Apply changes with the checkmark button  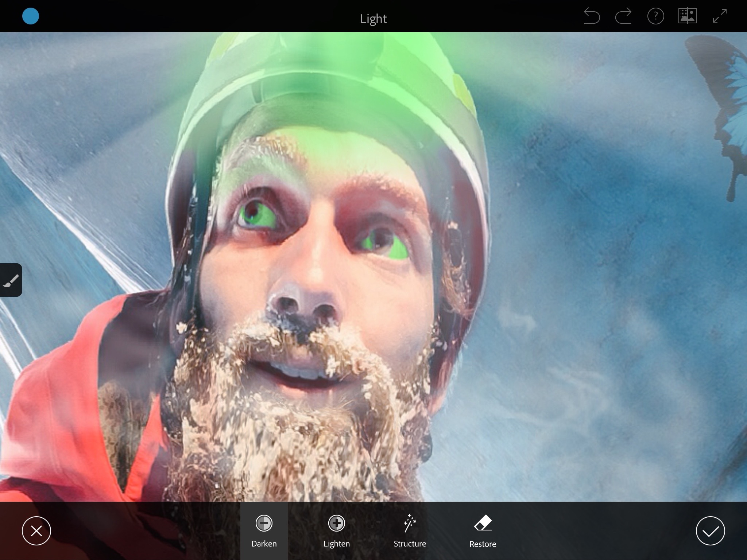pos(710,531)
